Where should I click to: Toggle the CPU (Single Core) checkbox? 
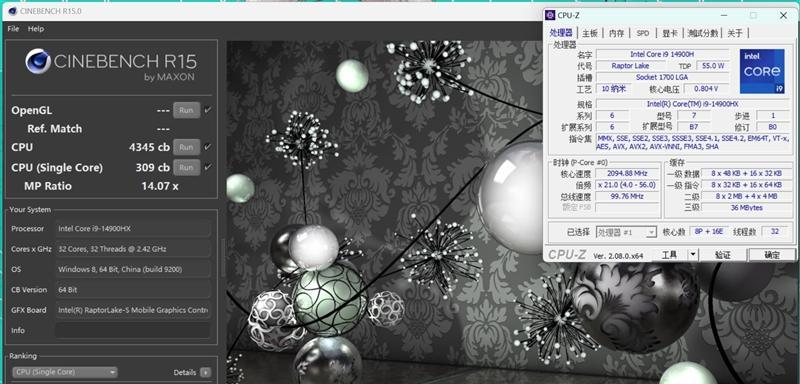pos(208,167)
